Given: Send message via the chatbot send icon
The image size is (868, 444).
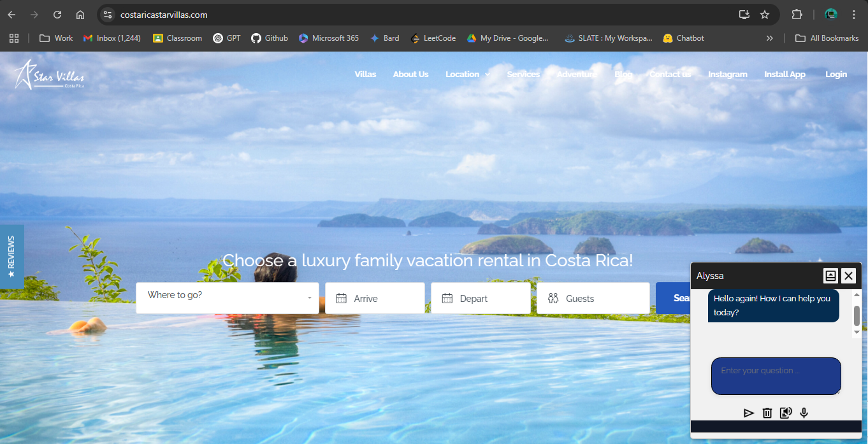Looking at the screenshot, I should point(749,413).
